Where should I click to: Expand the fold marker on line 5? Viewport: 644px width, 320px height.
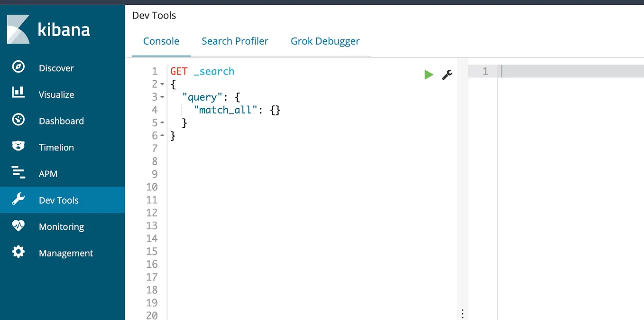(x=163, y=122)
